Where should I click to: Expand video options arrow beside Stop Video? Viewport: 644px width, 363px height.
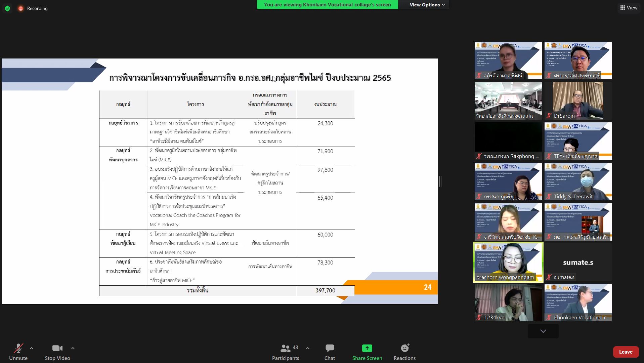pyautogui.click(x=73, y=348)
